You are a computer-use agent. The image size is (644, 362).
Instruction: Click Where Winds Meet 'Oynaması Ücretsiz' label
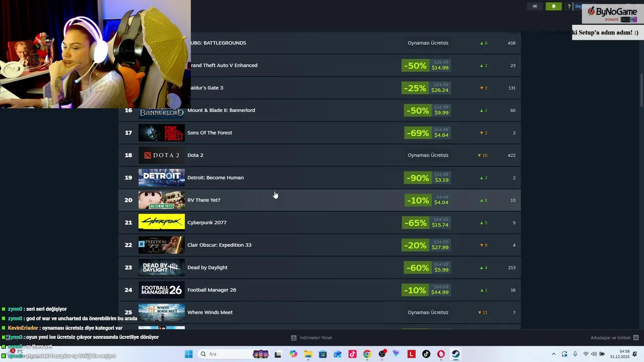coord(428,312)
